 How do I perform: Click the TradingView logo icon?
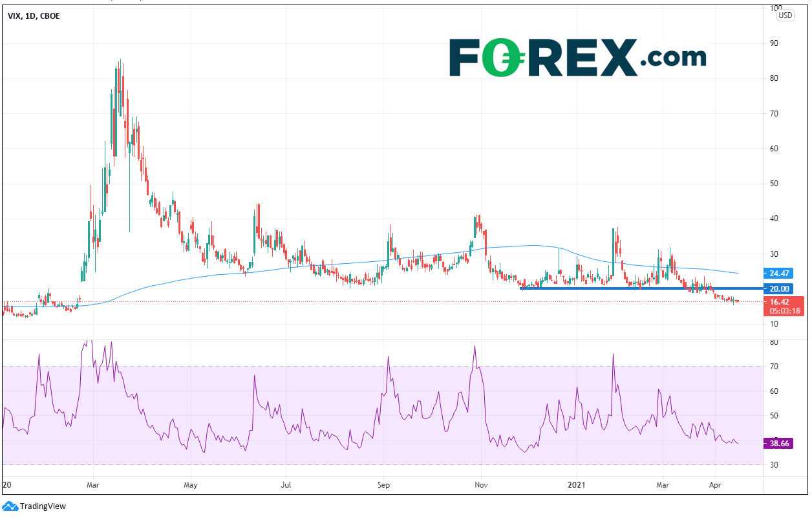coord(10,506)
